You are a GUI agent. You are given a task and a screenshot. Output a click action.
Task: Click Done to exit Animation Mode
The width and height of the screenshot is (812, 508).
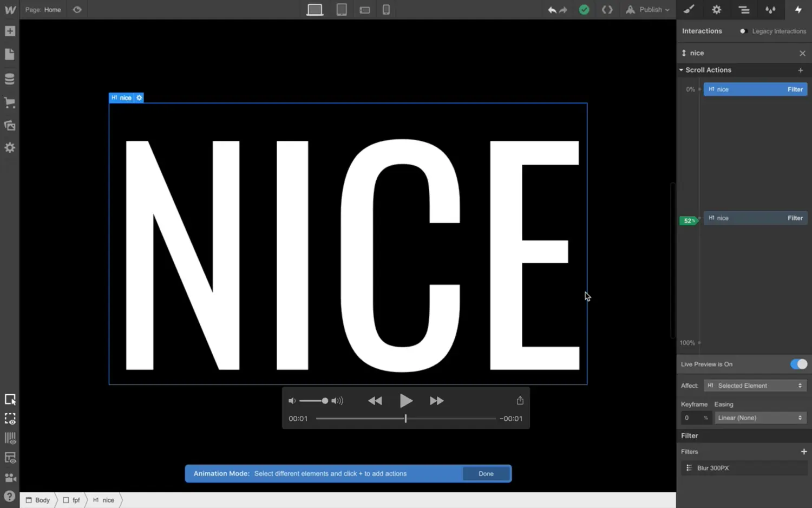click(486, 474)
